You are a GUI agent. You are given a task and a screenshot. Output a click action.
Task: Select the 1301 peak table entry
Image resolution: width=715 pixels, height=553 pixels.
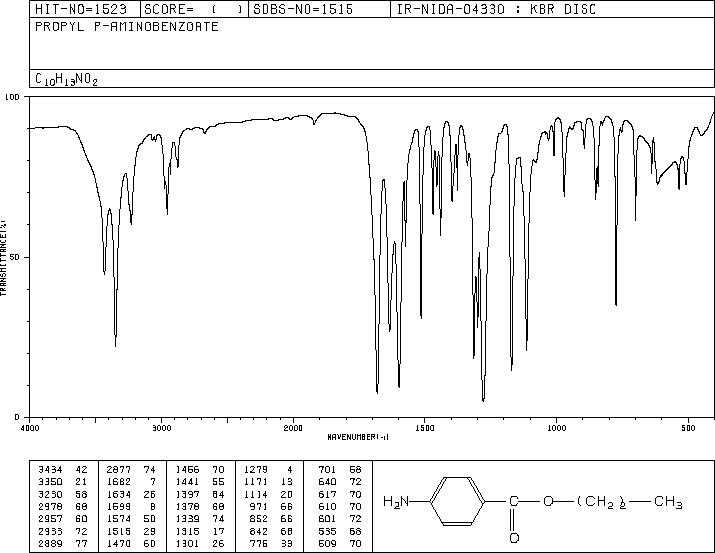(200, 544)
